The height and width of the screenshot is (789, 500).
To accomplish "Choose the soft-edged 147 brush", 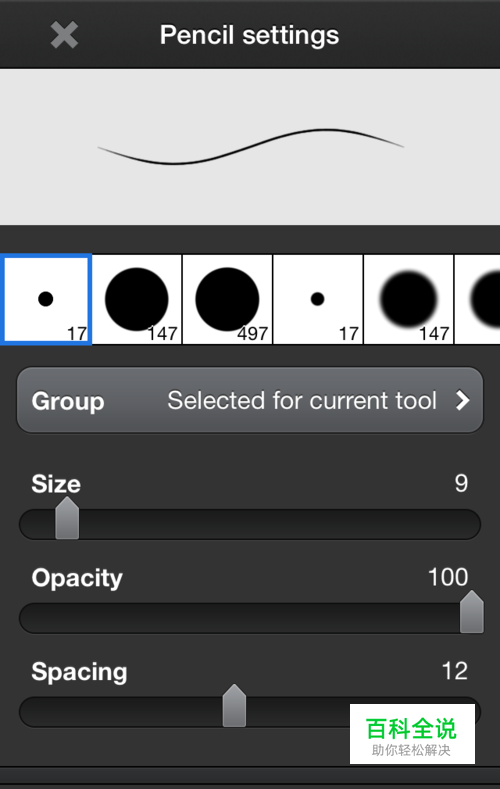I will coord(408,299).
